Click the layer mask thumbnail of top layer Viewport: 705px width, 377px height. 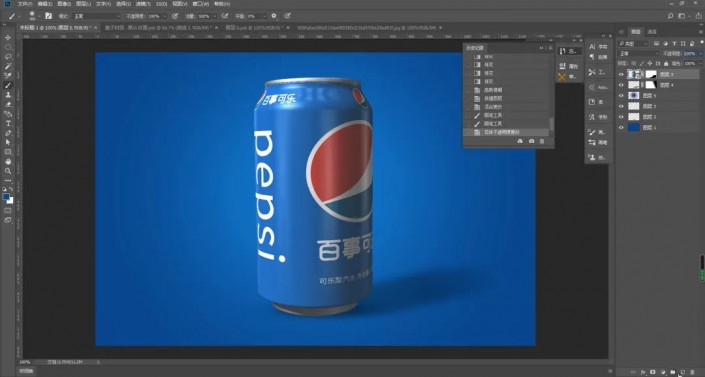click(651, 74)
